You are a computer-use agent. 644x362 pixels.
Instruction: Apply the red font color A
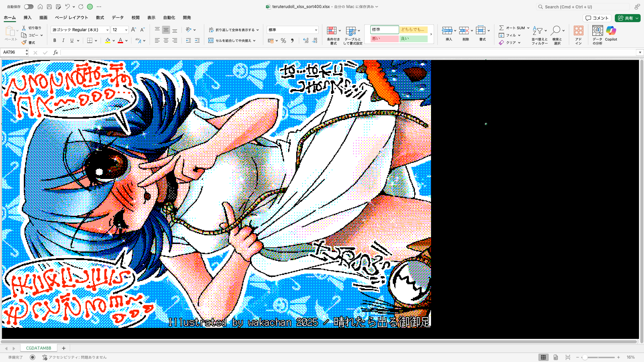[120, 41]
